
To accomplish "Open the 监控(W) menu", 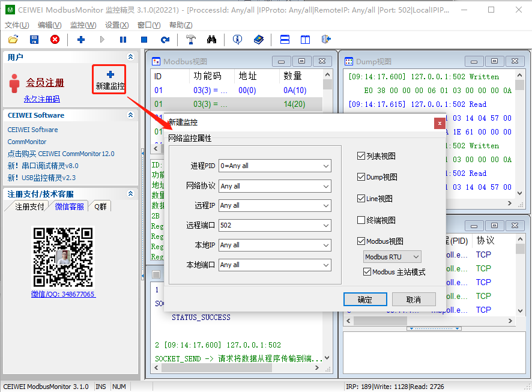I will [83, 25].
